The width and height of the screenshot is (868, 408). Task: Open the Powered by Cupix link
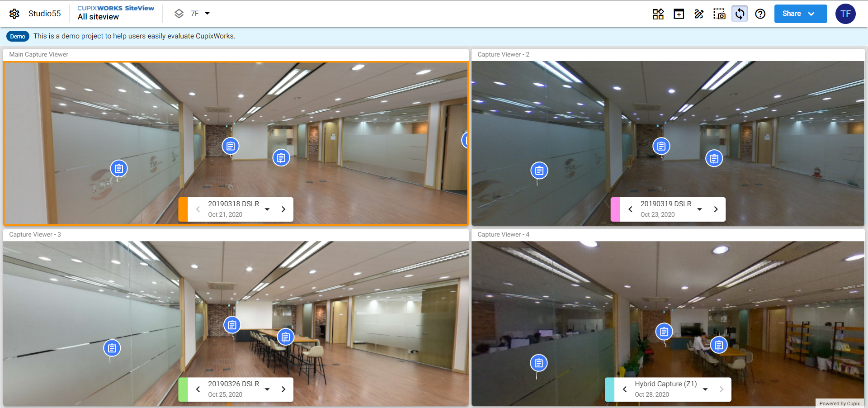coord(840,403)
